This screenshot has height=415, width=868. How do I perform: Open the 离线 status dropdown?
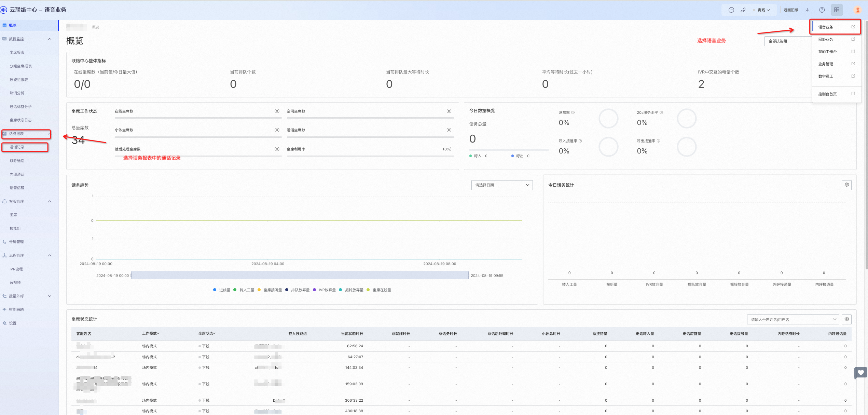coord(761,10)
